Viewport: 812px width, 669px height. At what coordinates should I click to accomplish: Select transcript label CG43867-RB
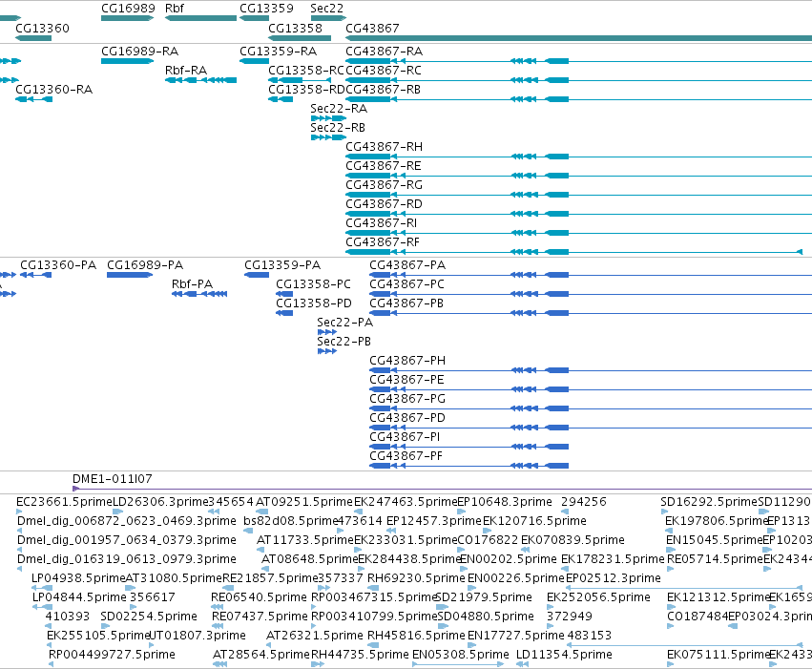[384, 90]
